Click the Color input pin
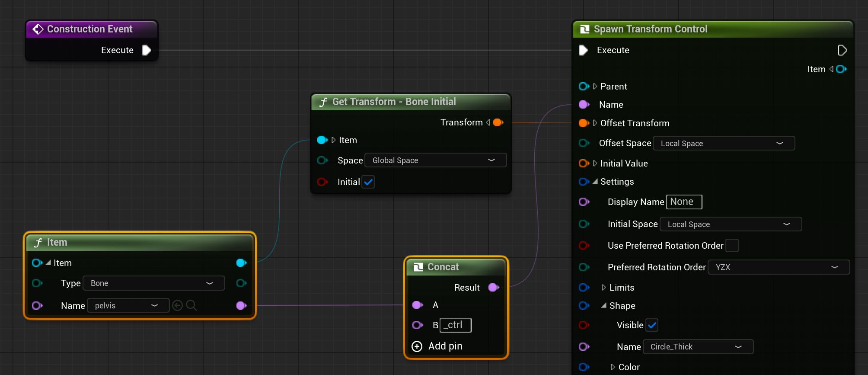 [584, 367]
